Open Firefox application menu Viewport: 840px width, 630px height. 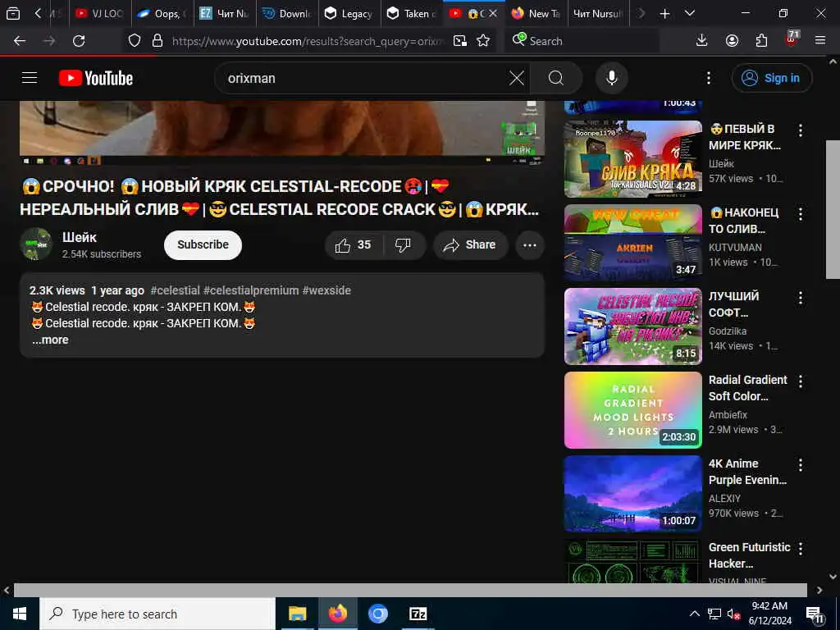coord(820,41)
